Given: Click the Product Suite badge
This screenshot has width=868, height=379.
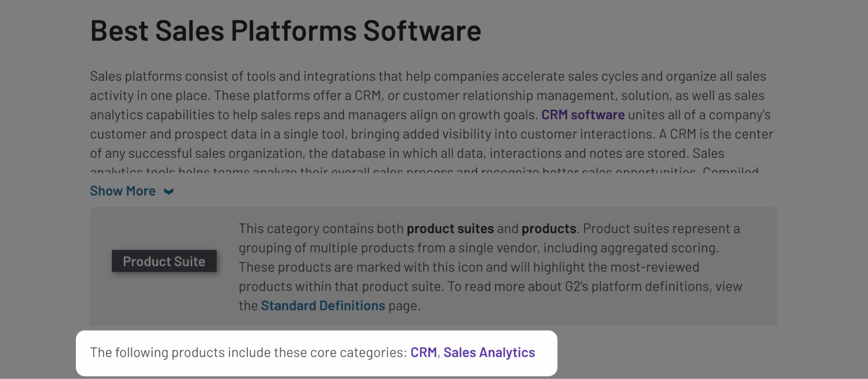Looking at the screenshot, I should pyautogui.click(x=164, y=261).
